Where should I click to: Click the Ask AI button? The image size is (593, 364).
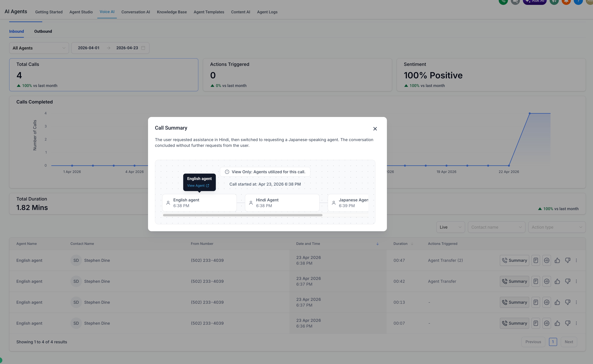coord(535,1)
